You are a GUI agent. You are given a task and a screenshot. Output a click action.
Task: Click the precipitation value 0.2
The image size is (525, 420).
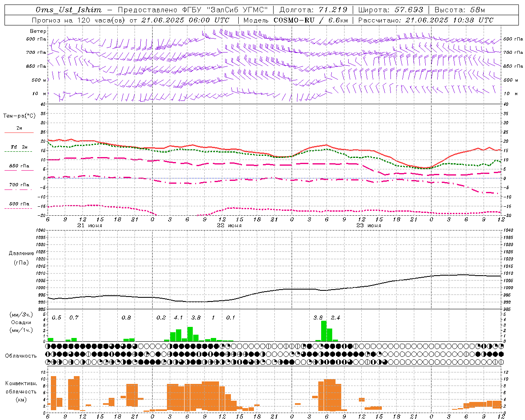point(161,317)
